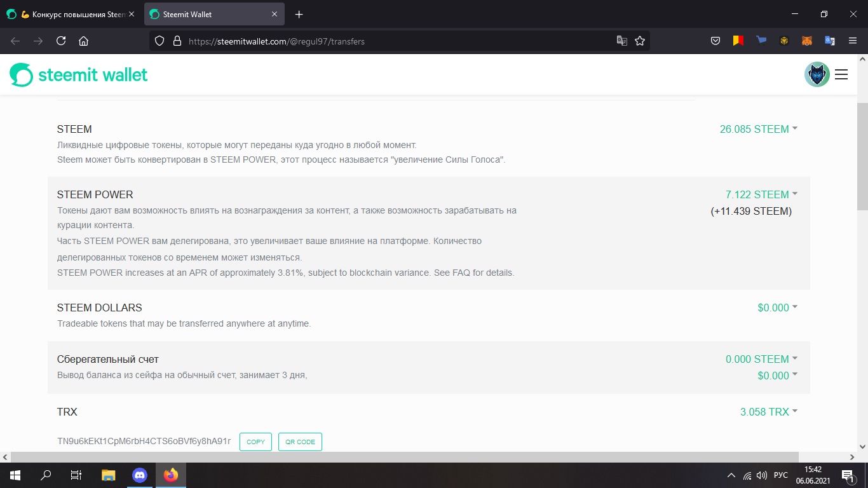Click the horizontal scrollbar right arrow
Screen dimensions: 868x488
[x=853, y=457]
